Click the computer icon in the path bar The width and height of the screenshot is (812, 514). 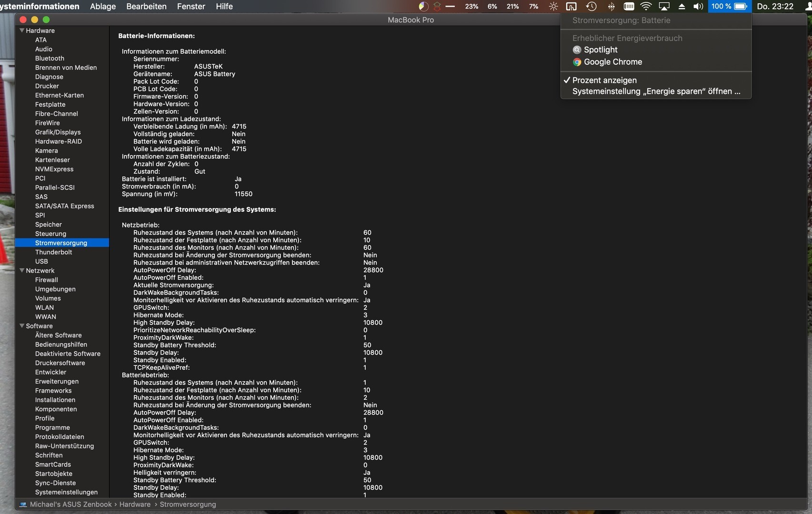point(23,504)
